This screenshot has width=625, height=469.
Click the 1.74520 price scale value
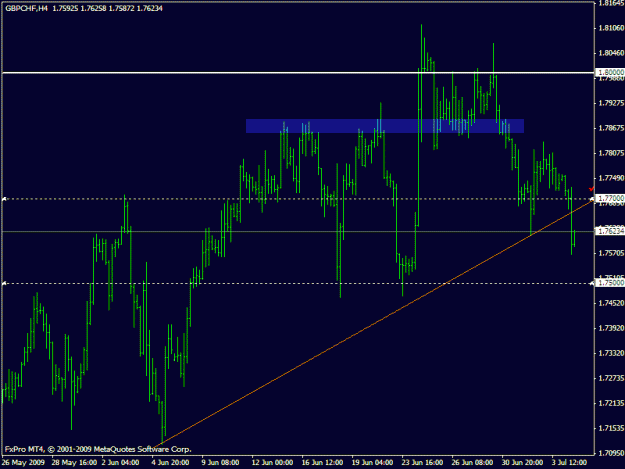coord(611,304)
